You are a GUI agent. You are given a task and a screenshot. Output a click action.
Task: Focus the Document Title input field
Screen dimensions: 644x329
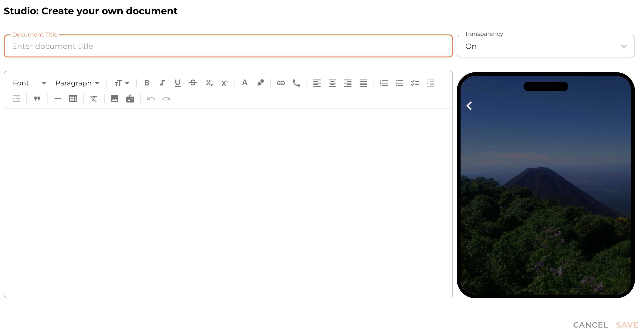coord(228,47)
